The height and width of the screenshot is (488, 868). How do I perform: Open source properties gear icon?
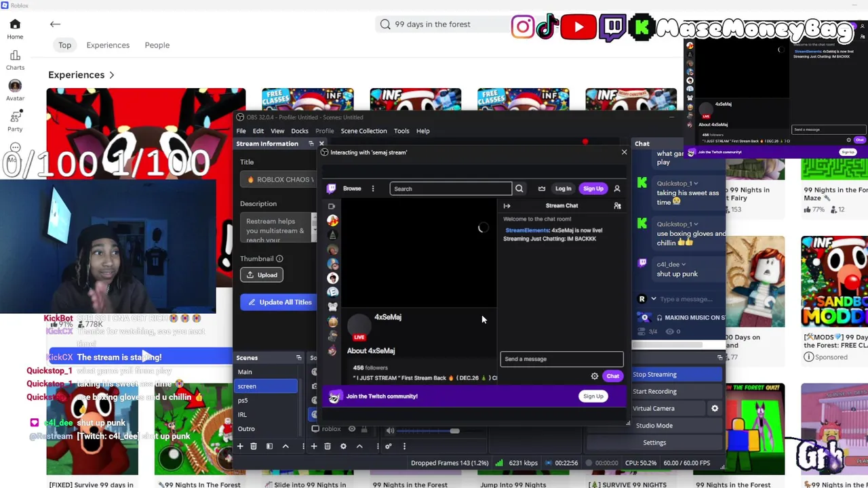coord(343,446)
